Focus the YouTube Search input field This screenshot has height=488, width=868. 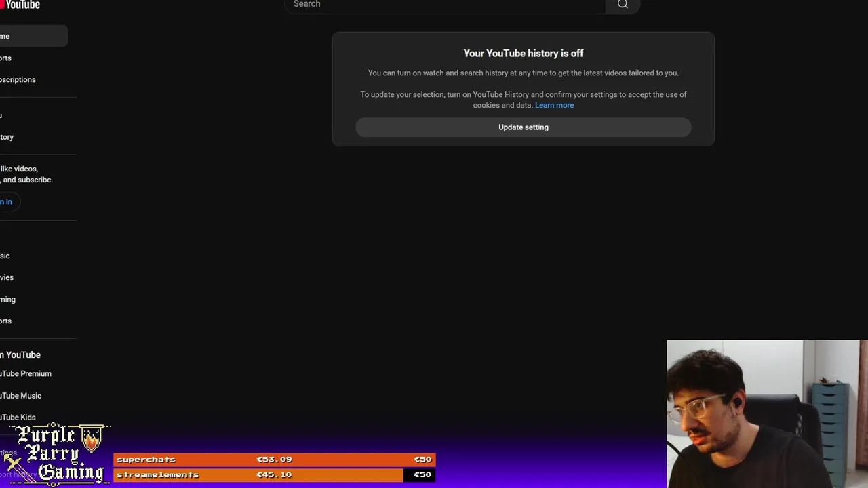(445, 5)
